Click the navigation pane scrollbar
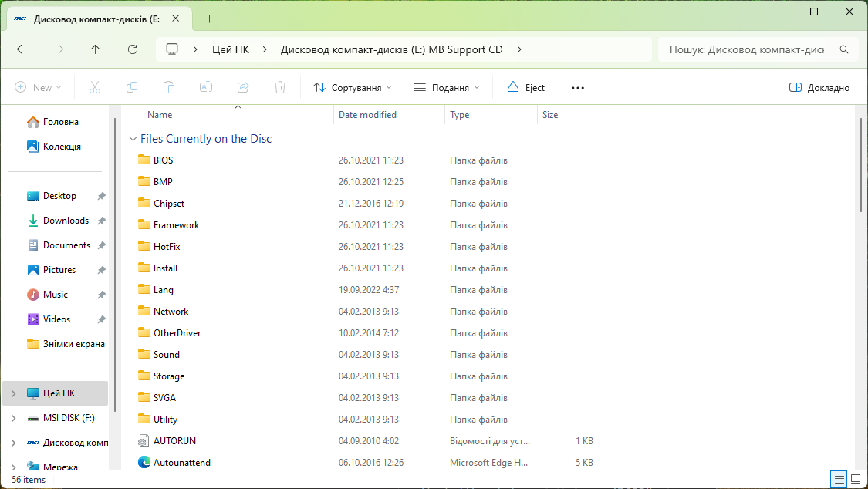This screenshot has width=868, height=489. [x=115, y=265]
